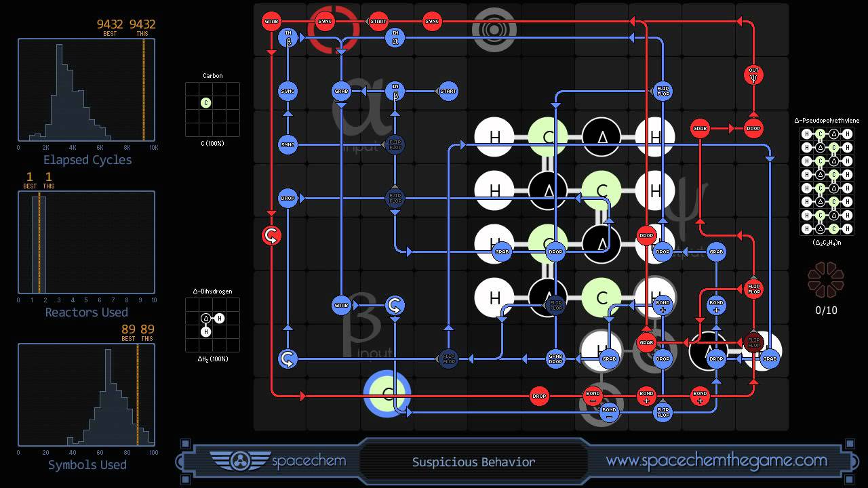Click the Symbols Used histogram

(86, 395)
